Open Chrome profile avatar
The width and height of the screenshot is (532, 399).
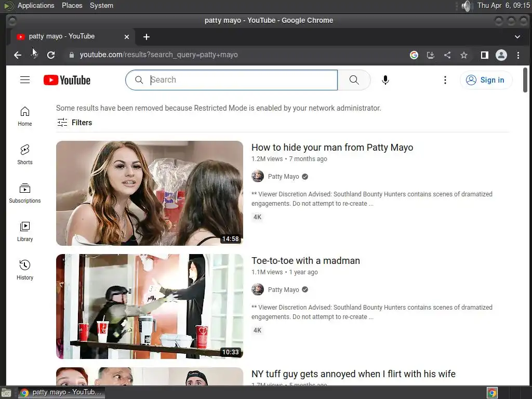tap(501, 55)
